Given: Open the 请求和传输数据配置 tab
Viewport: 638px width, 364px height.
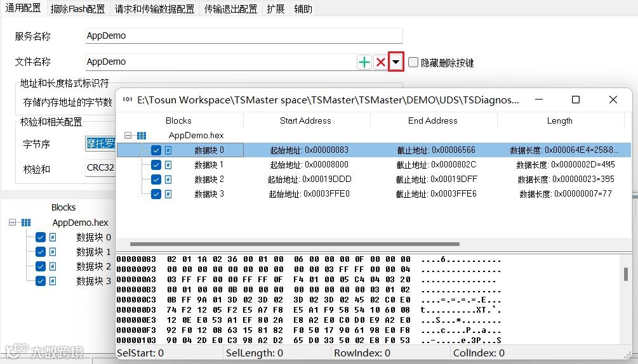Looking at the screenshot, I should (x=155, y=8).
